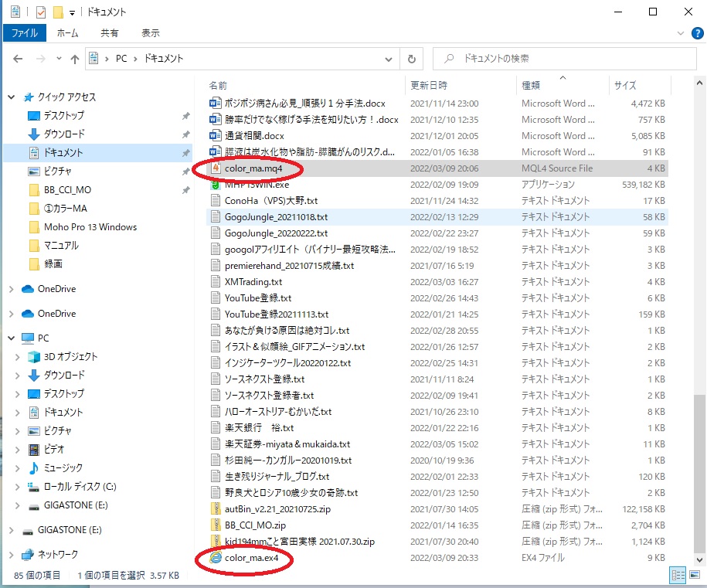707x588 pixels.
Task: Select the MHP13WIN.exe application
Action: click(x=257, y=185)
